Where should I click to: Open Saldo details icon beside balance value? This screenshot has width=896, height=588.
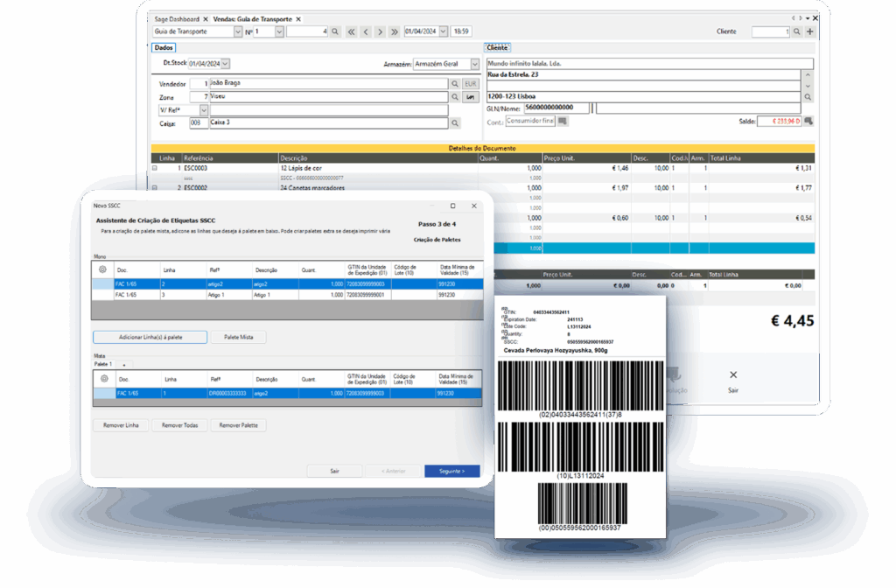click(x=808, y=121)
